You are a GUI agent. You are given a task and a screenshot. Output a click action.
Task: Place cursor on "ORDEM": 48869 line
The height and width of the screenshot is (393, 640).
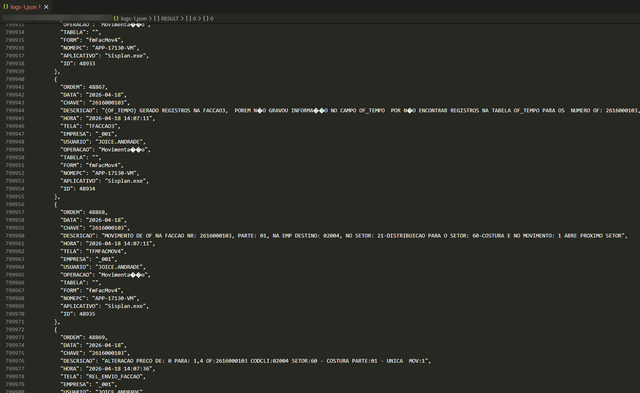[x=84, y=337]
